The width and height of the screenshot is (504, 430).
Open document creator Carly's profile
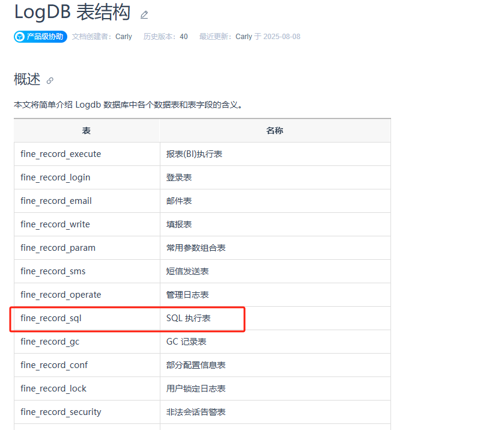coord(123,37)
